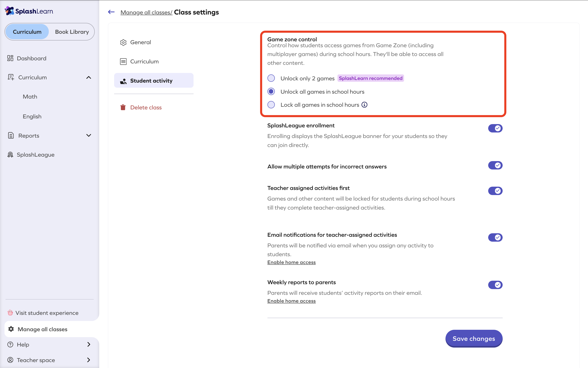This screenshot has width=588, height=368.
Task: Open the Student activity settings section
Action: pos(154,81)
